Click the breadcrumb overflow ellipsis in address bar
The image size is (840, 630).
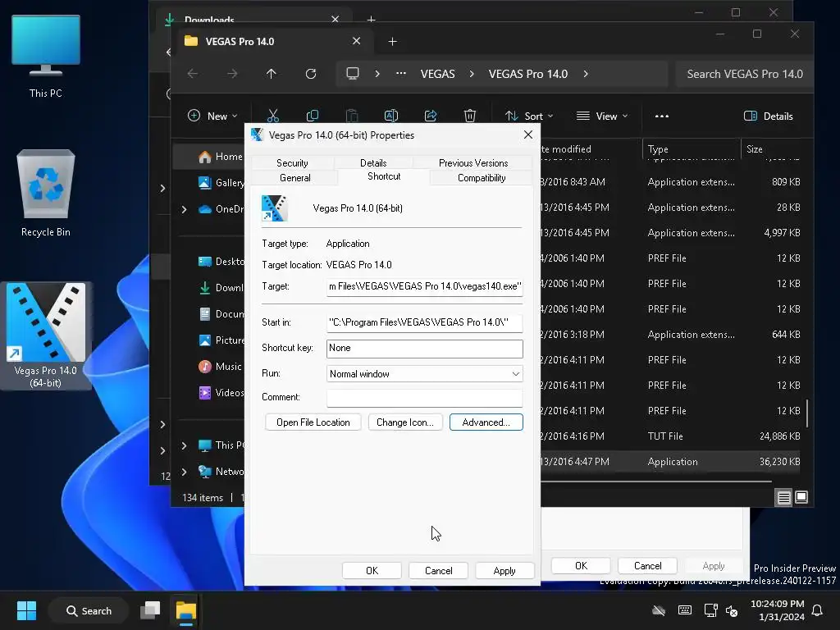pos(400,74)
